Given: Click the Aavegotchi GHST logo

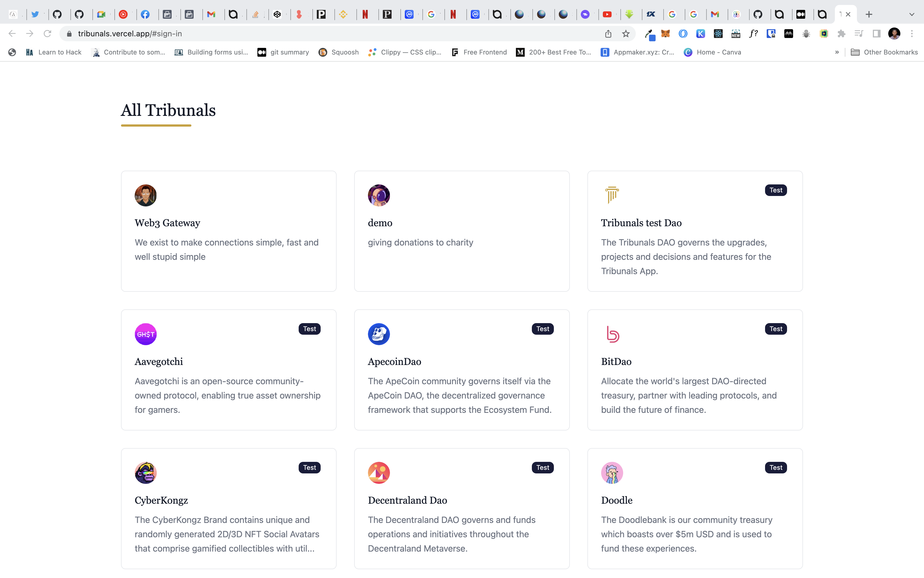Looking at the screenshot, I should point(145,334).
